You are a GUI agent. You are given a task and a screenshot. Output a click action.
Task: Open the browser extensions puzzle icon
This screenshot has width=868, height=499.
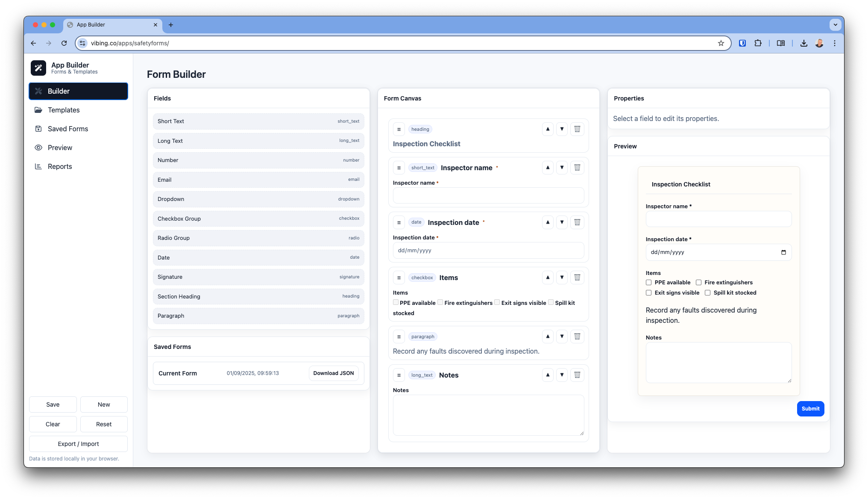tap(758, 43)
